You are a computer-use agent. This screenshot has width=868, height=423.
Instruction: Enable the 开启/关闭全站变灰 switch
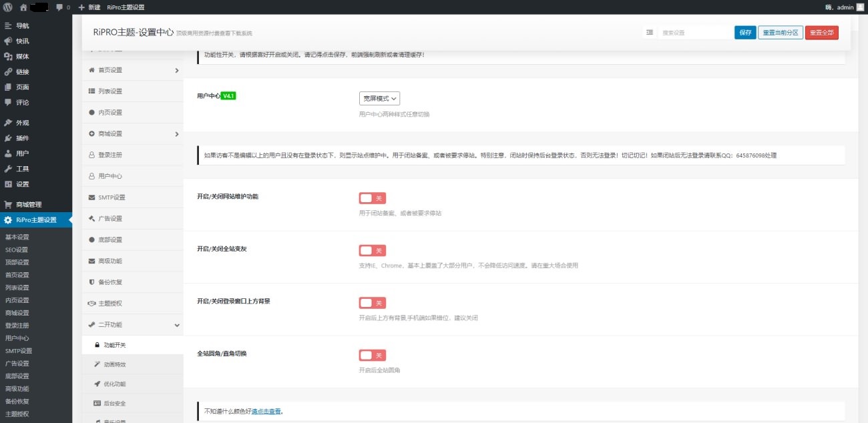coord(373,250)
